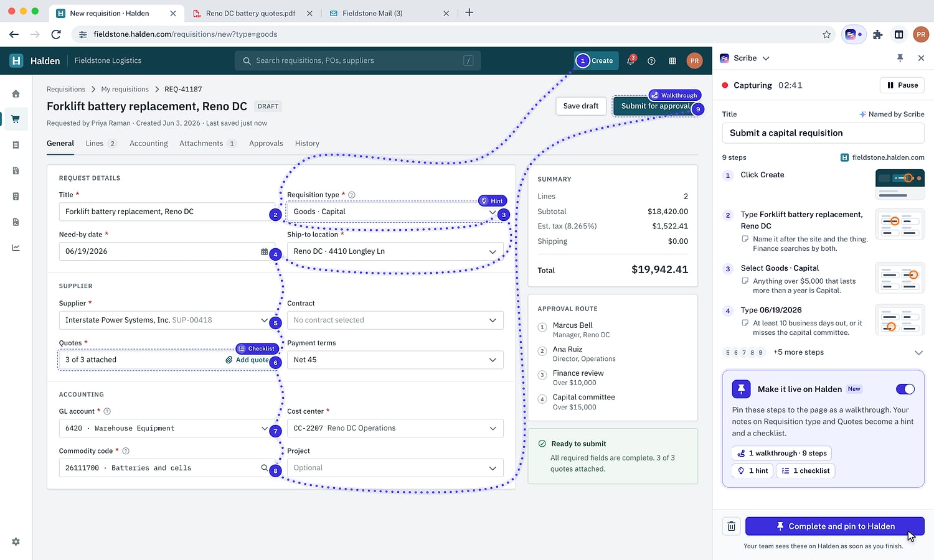Image resolution: width=934 pixels, height=560 pixels.
Task: Switch to Reno DC battery quotes.pdf browser tab
Action: (251, 13)
